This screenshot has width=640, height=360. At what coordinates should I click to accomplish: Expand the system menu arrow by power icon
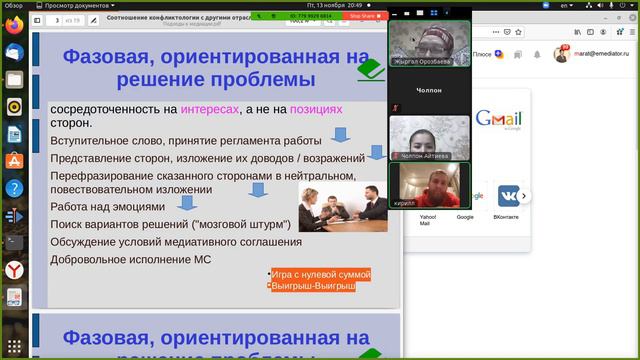click(x=633, y=5)
